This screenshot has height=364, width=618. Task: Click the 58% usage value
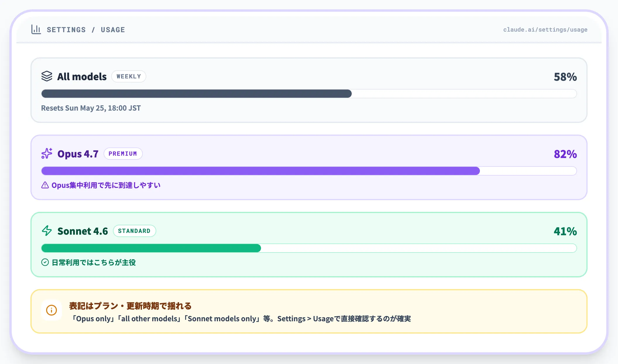[565, 77]
